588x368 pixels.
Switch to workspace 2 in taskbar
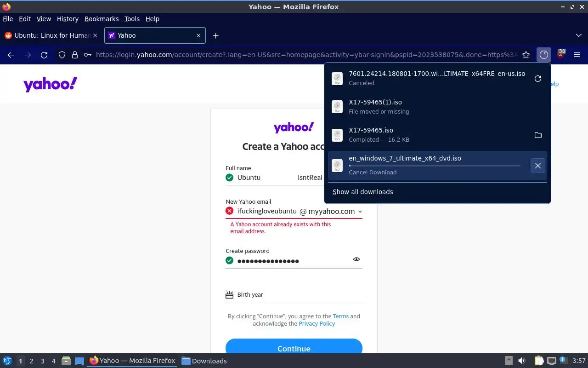pyautogui.click(x=31, y=361)
